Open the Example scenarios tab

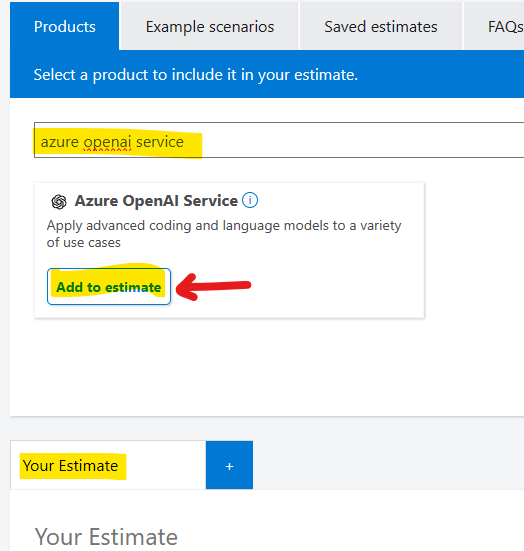point(209,26)
